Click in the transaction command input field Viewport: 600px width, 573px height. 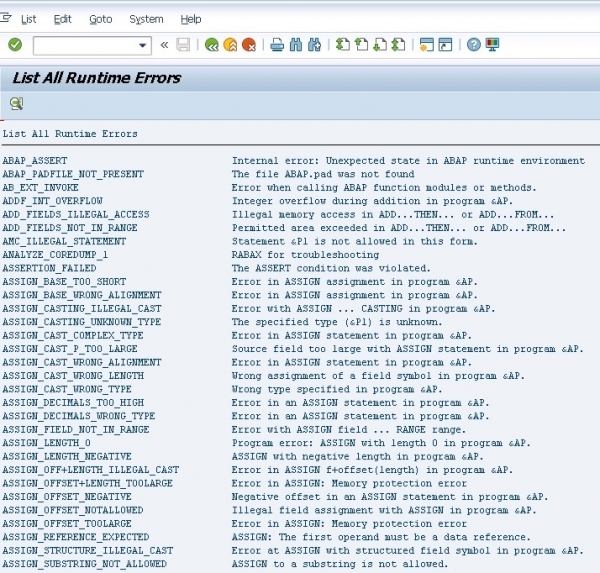point(87,45)
